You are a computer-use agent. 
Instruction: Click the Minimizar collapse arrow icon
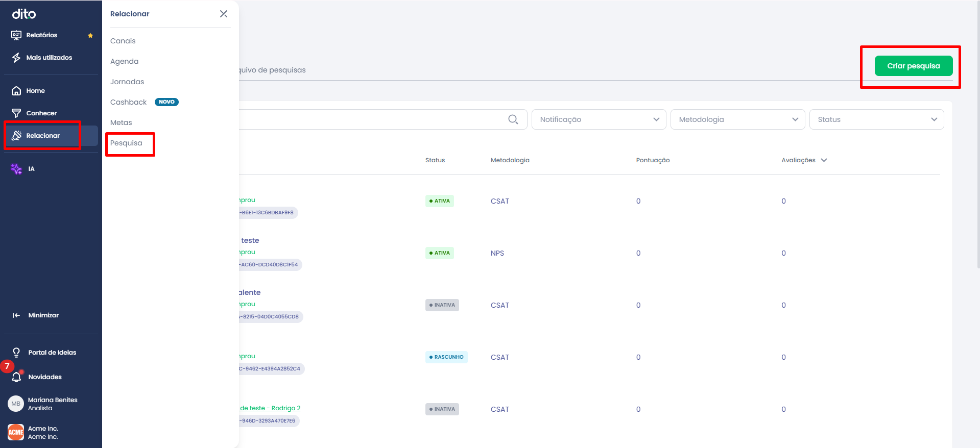16,315
